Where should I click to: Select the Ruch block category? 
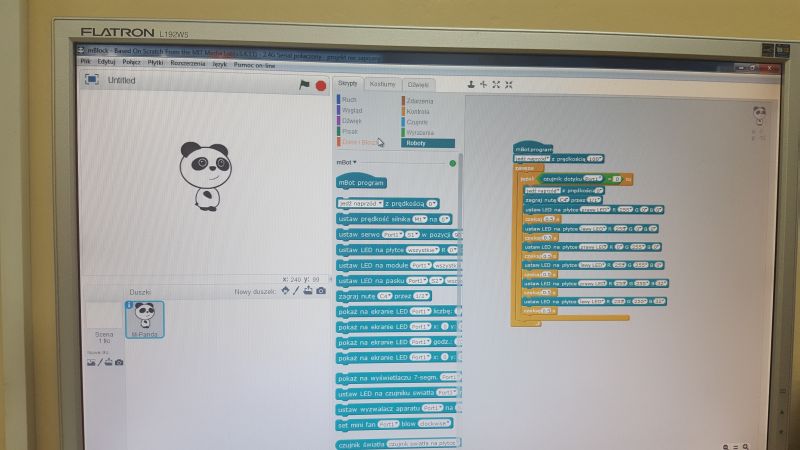[349, 99]
